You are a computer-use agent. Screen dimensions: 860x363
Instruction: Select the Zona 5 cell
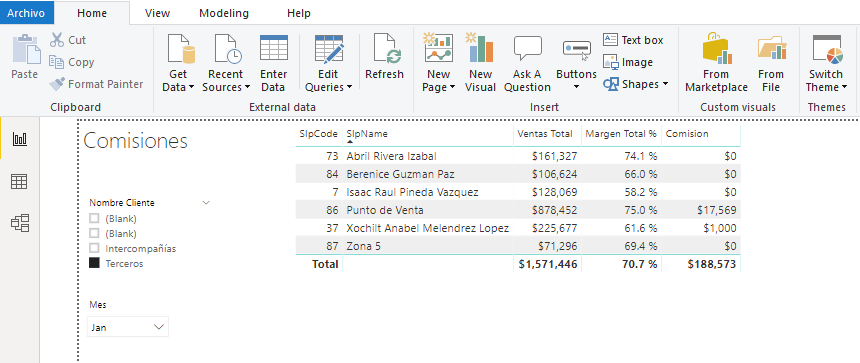(x=364, y=246)
